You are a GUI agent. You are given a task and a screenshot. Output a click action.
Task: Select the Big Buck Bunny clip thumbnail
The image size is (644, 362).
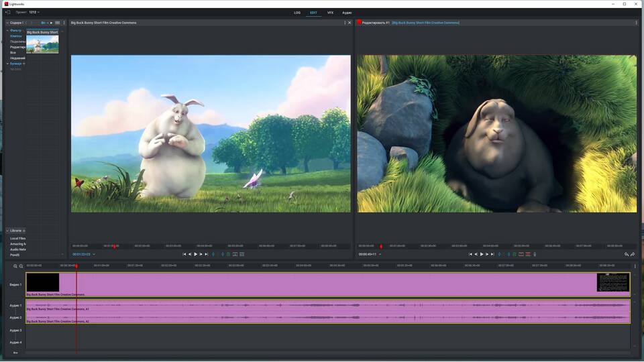tap(42, 44)
